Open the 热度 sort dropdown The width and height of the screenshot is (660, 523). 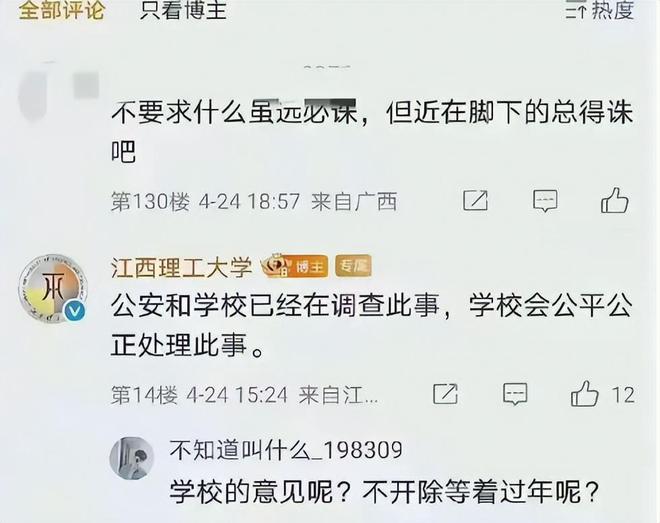point(600,10)
